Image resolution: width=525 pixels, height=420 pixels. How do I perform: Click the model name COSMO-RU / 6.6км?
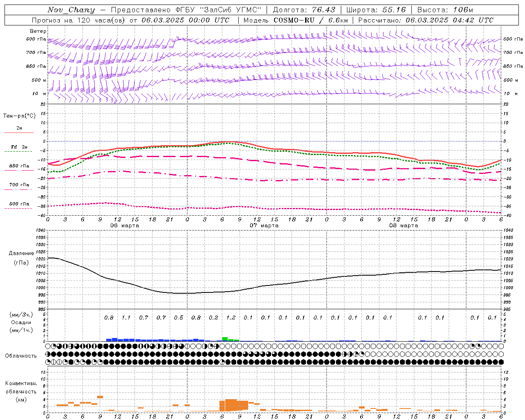point(310,20)
